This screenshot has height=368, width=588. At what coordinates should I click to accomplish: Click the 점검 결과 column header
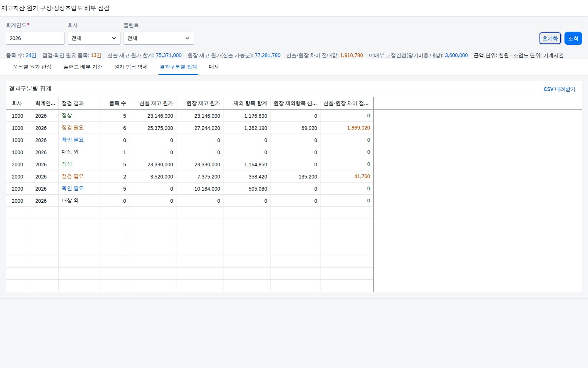coord(79,103)
